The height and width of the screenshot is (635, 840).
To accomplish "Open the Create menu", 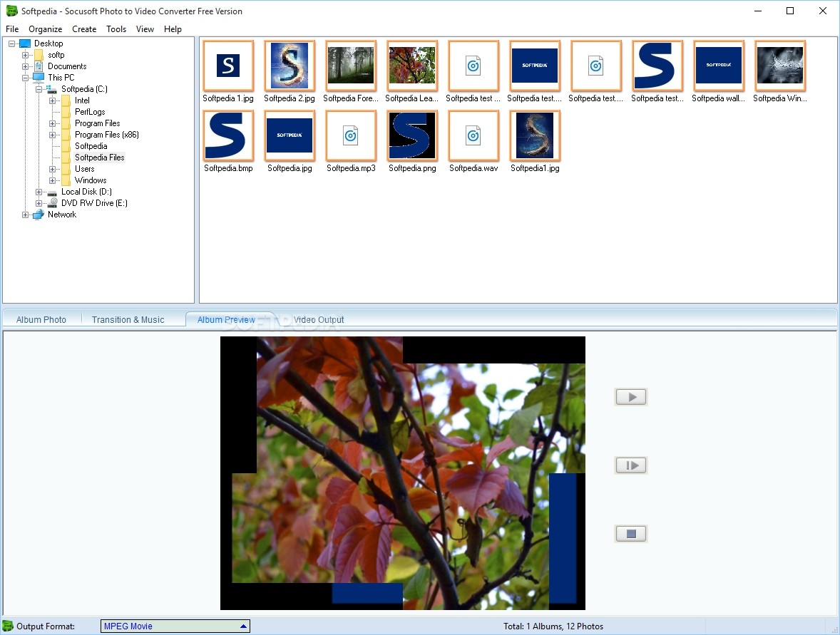I will tap(84, 29).
